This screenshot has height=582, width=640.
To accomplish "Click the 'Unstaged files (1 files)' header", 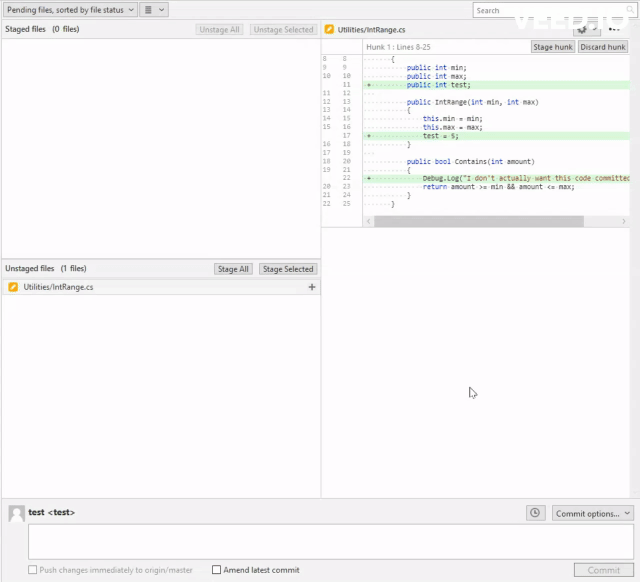I will (46, 269).
